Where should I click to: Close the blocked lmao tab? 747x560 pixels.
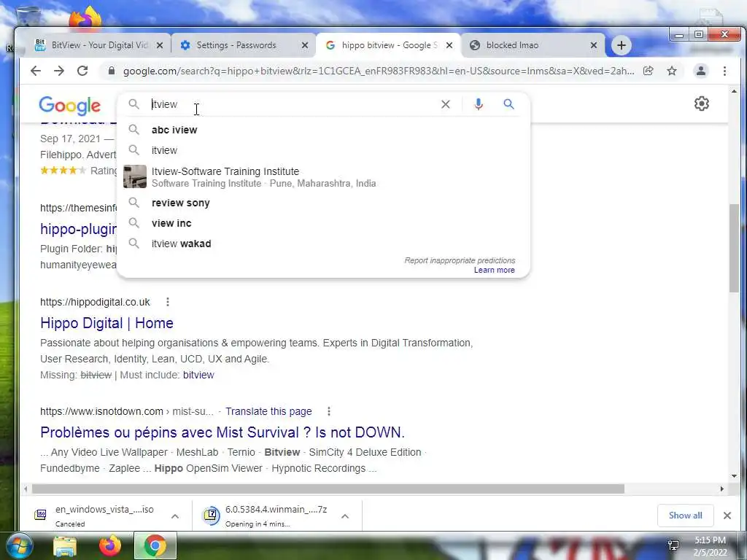tap(594, 45)
